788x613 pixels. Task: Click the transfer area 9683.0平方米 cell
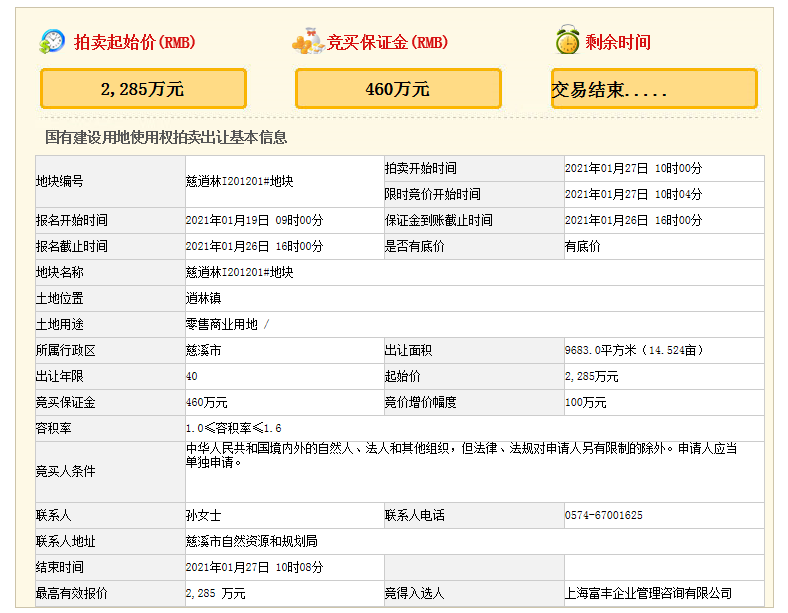click(634, 350)
